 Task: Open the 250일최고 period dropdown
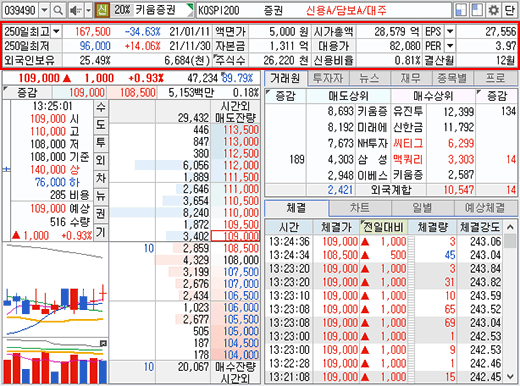[x=56, y=32]
